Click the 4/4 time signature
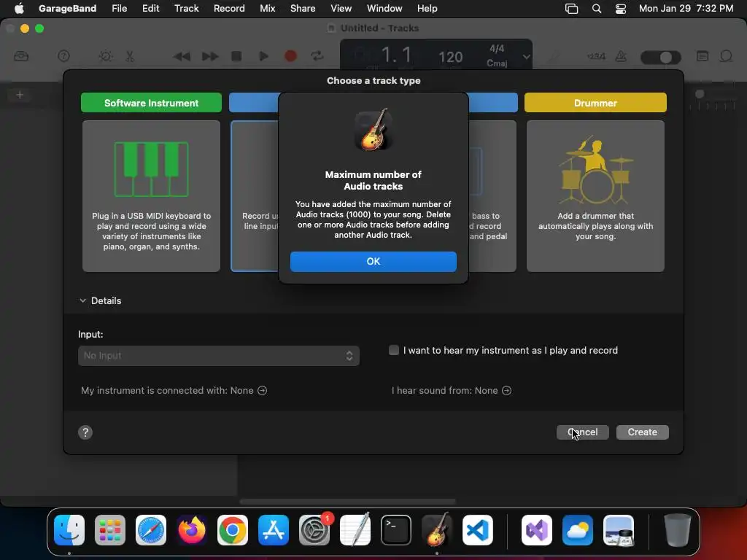This screenshot has width=747, height=560. (496, 49)
